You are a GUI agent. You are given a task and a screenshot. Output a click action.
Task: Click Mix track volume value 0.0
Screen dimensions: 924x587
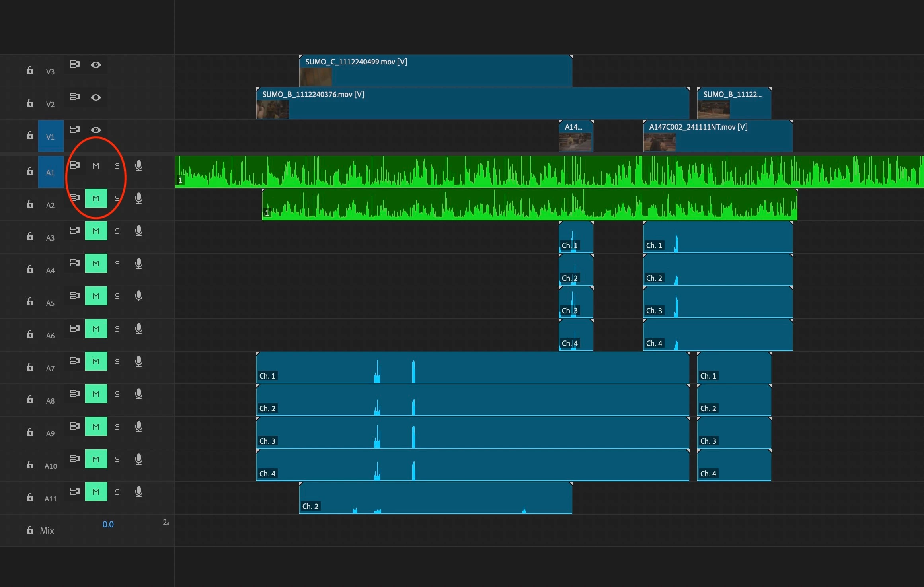108,524
